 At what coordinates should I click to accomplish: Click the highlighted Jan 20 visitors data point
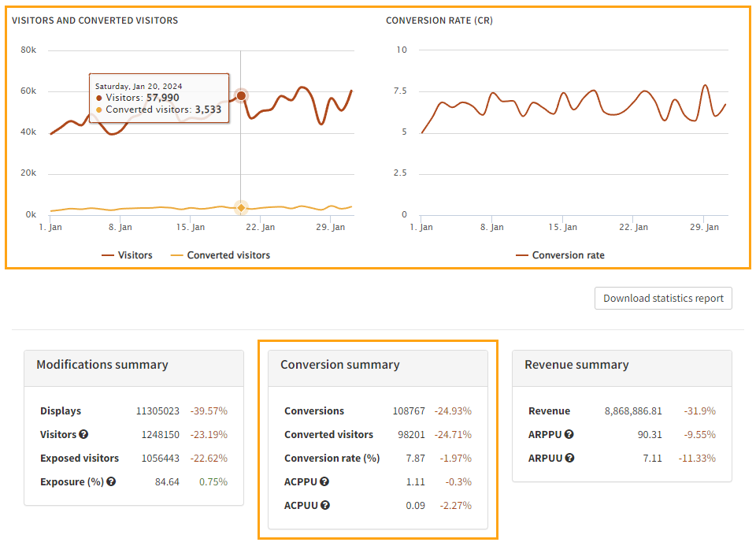click(240, 95)
